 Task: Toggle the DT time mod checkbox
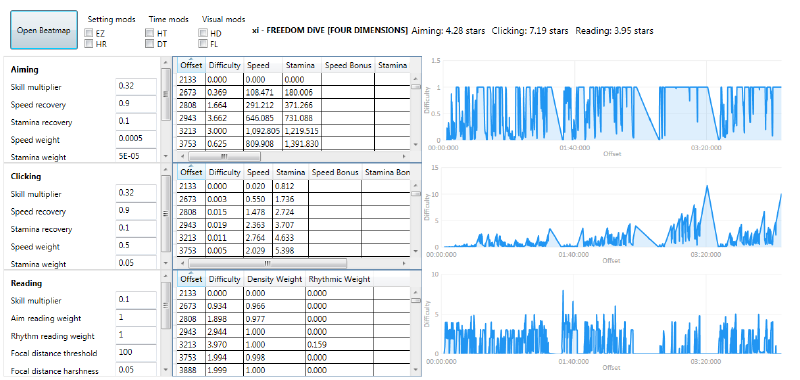150,44
